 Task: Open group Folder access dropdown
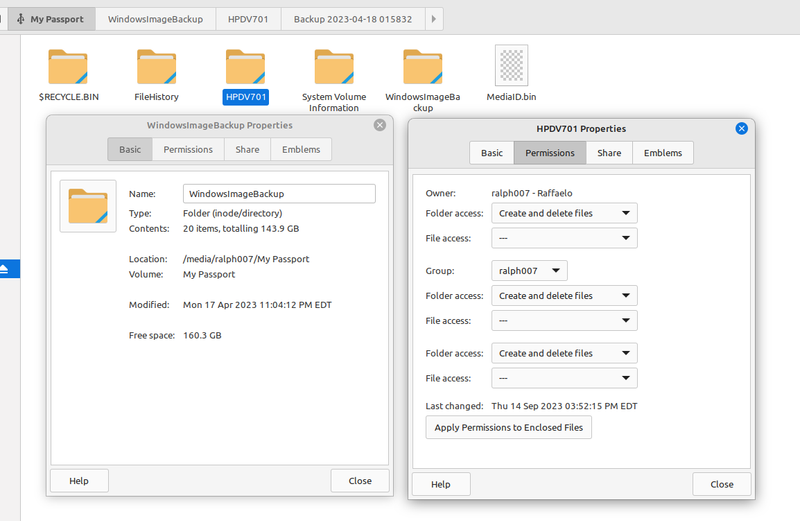[564, 295]
